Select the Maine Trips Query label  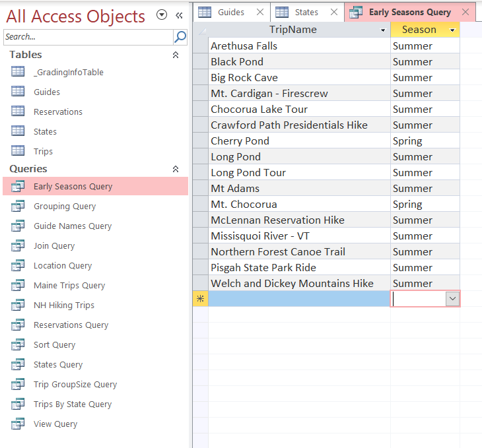coord(69,286)
